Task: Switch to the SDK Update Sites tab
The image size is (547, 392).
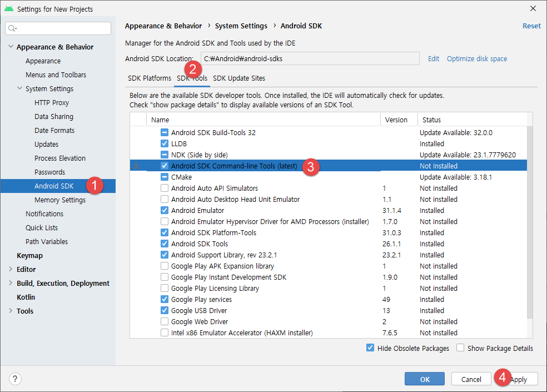Action: (x=239, y=78)
